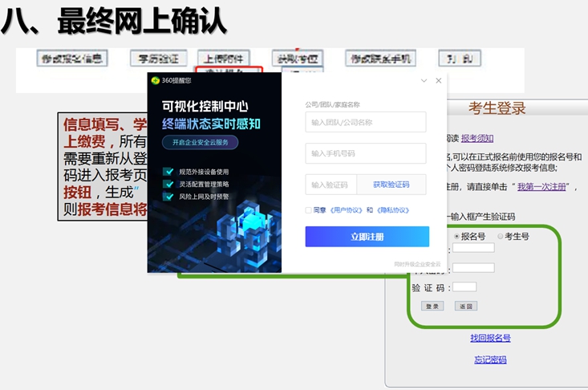The width and height of the screenshot is (588, 390).
Task: Focus the password input on login form
Action: [x=473, y=268]
